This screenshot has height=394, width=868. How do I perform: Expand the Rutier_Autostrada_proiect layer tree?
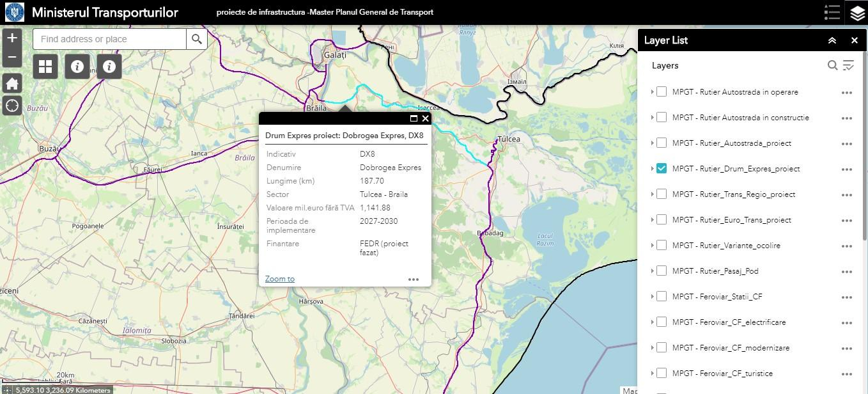point(652,143)
